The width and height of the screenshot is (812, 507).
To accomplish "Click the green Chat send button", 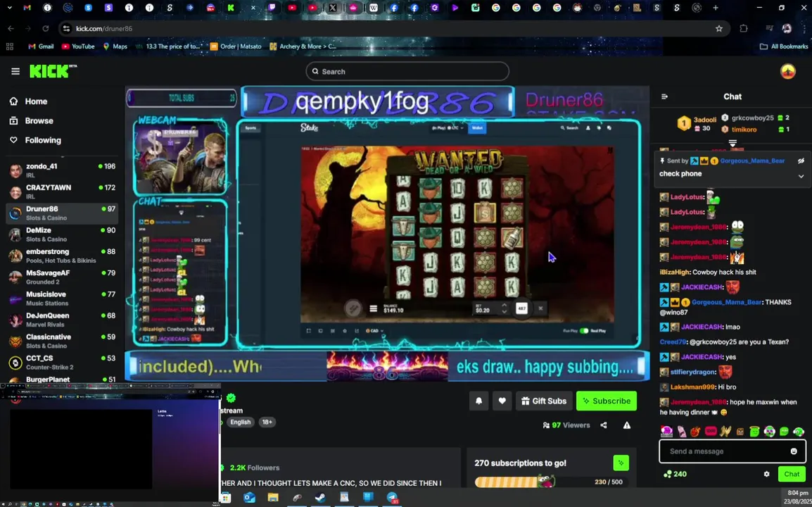I will (x=792, y=474).
